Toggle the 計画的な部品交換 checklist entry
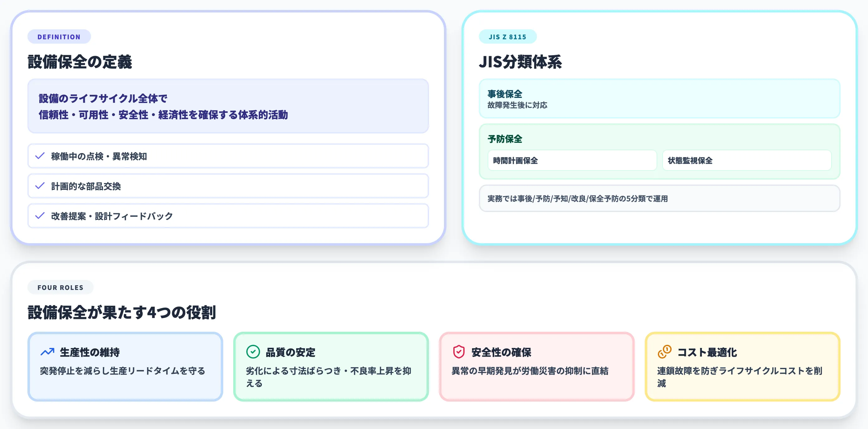The height and width of the screenshot is (429, 868). (x=228, y=186)
